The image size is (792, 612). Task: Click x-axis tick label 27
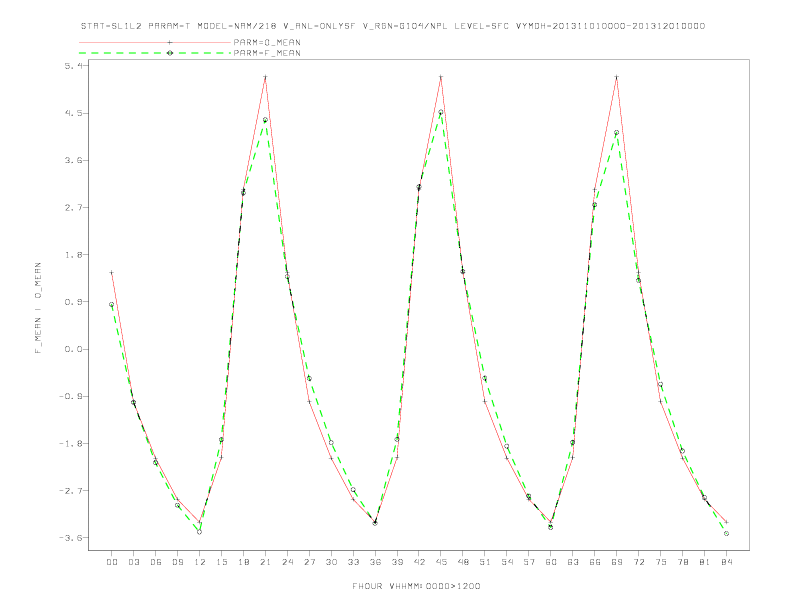309,562
